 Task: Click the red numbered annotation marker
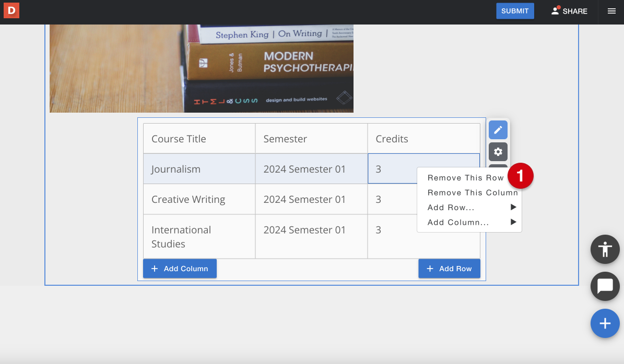point(521,176)
